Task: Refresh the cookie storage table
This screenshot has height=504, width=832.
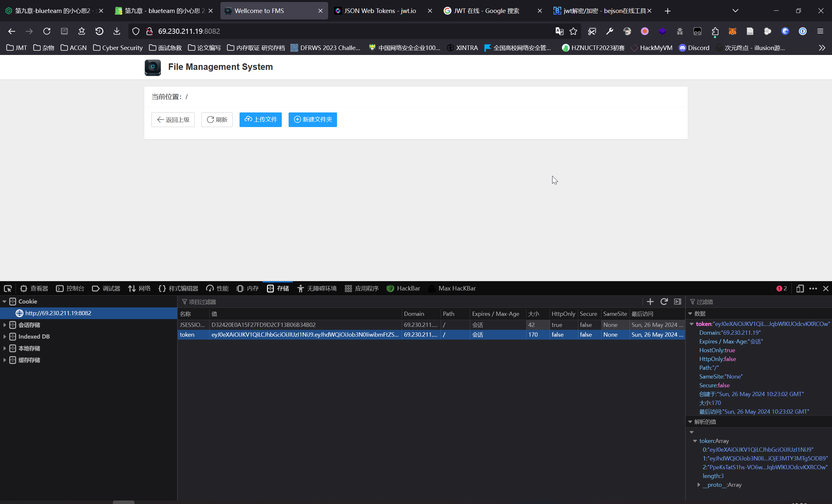Action: click(664, 302)
